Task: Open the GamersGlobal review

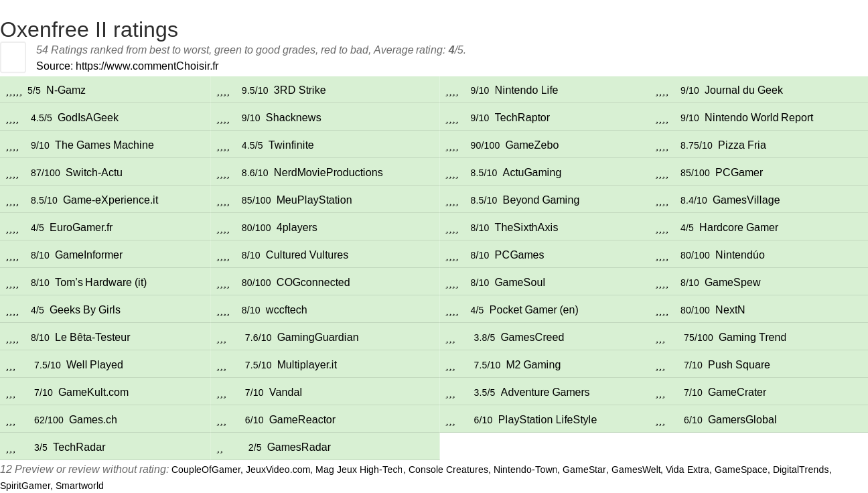Action: [742, 419]
